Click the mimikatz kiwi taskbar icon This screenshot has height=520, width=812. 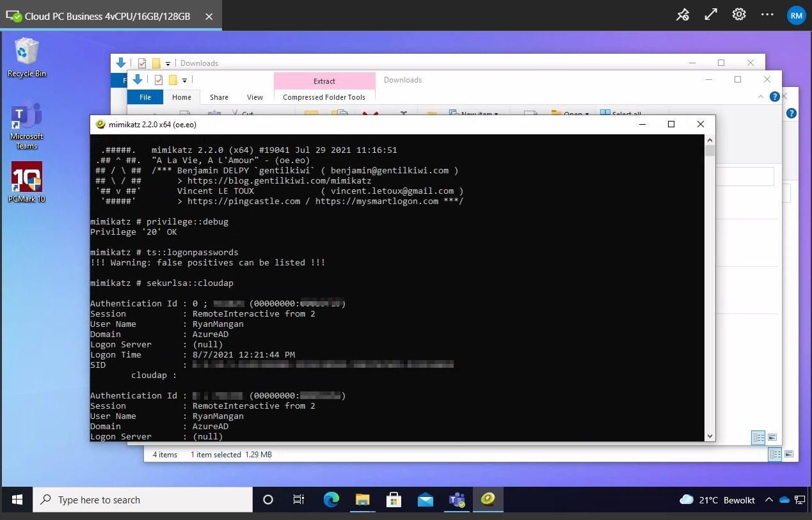point(488,500)
